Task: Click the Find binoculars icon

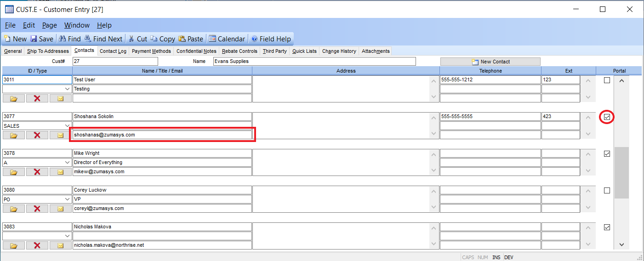Action: pyautogui.click(x=62, y=39)
